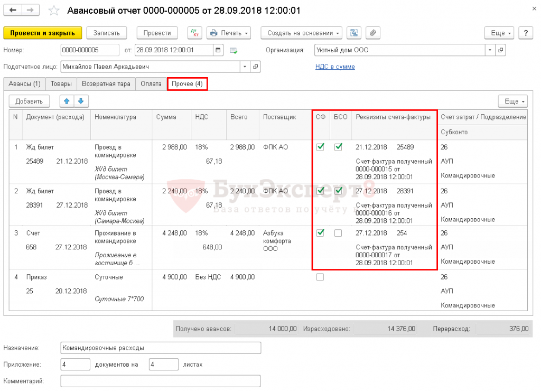Image resolution: width=541 pixels, height=392 pixels.
Task: Toggle СФ checkbox for Жд билет 28391
Action: (x=320, y=191)
